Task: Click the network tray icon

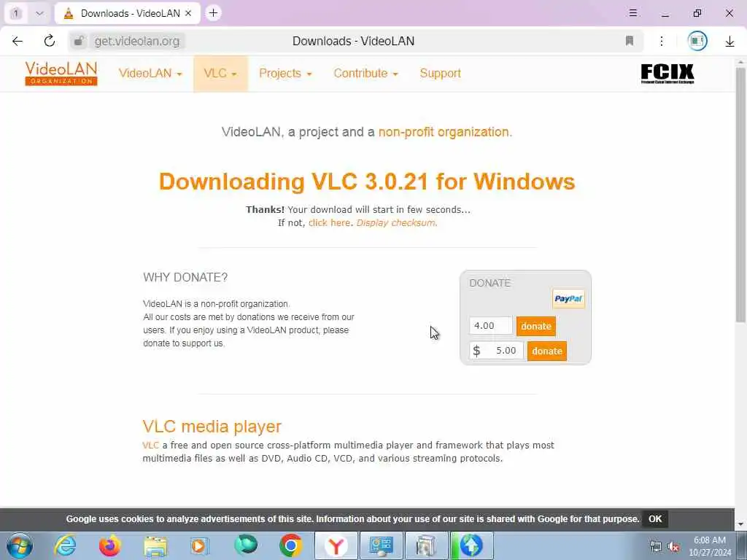Action: click(656, 546)
